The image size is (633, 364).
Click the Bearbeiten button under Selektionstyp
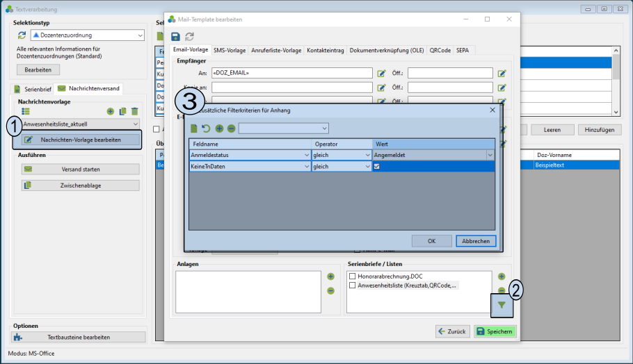pyautogui.click(x=38, y=69)
